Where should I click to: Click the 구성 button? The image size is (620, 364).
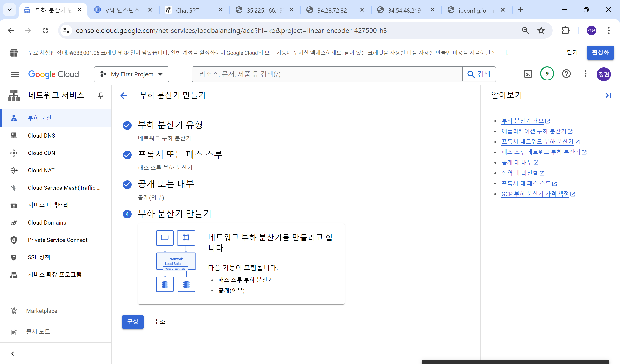point(133,321)
